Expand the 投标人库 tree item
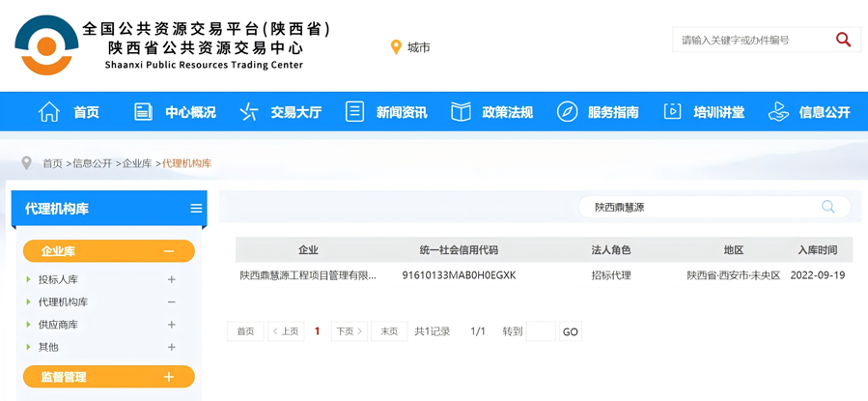Image resolution: width=868 pixels, height=401 pixels. click(x=171, y=279)
